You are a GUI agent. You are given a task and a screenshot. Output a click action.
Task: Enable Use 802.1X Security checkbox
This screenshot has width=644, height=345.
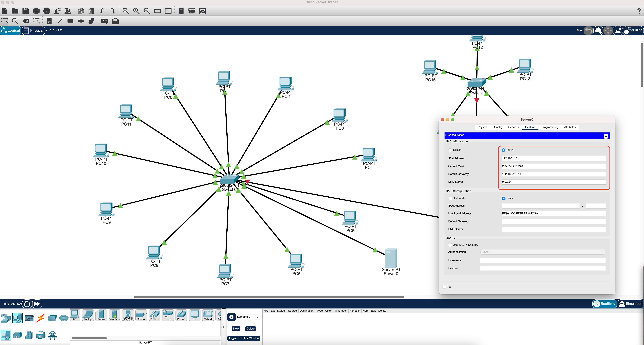pyautogui.click(x=450, y=245)
